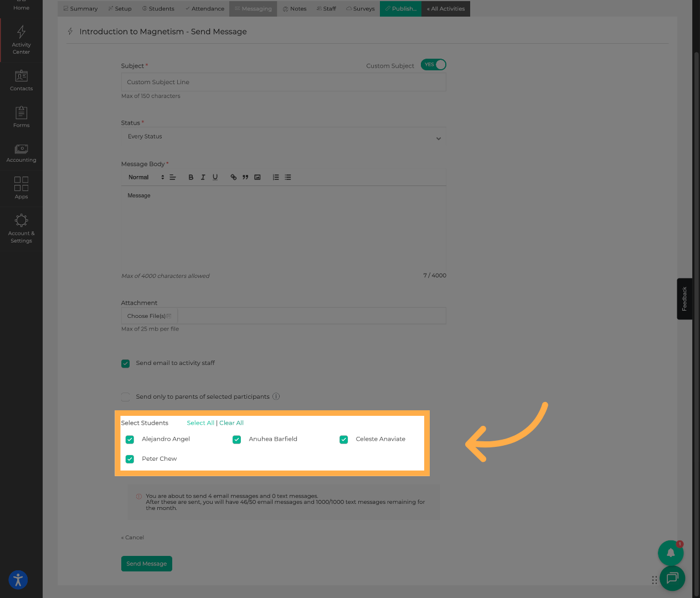Click the Send Message button
The width and height of the screenshot is (700, 598).
146,563
